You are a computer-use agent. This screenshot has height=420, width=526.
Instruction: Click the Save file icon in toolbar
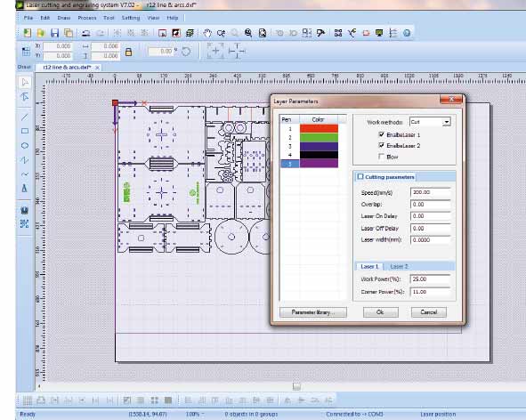[x=54, y=33]
